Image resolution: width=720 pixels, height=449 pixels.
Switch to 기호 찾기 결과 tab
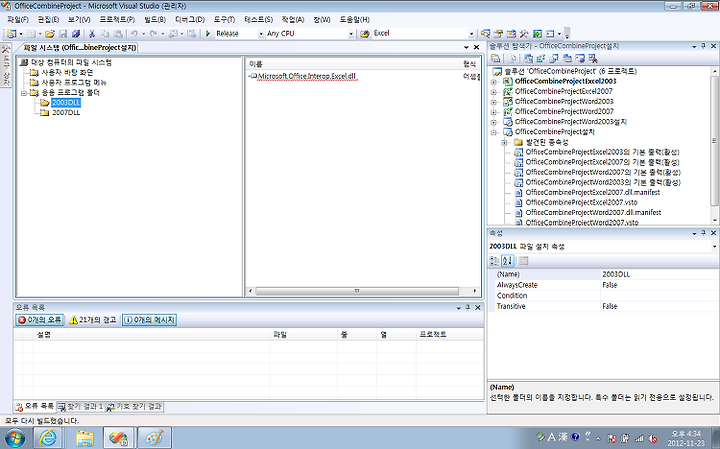pos(135,407)
